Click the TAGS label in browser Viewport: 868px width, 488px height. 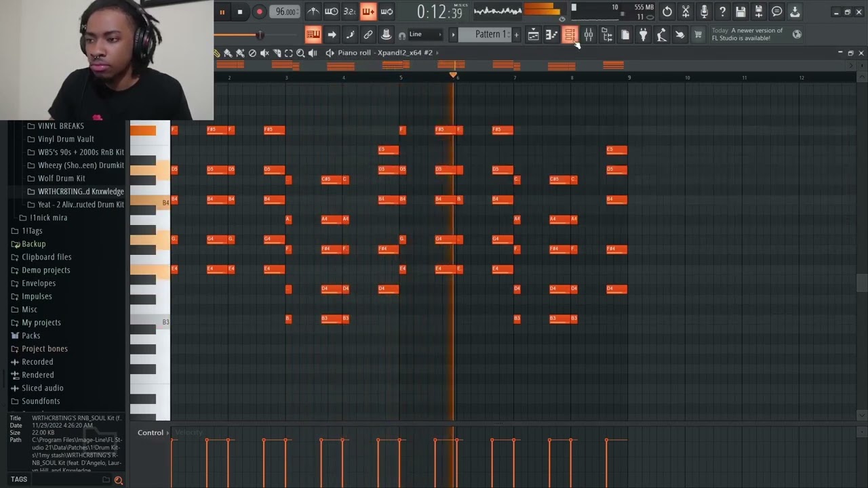pyautogui.click(x=19, y=479)
